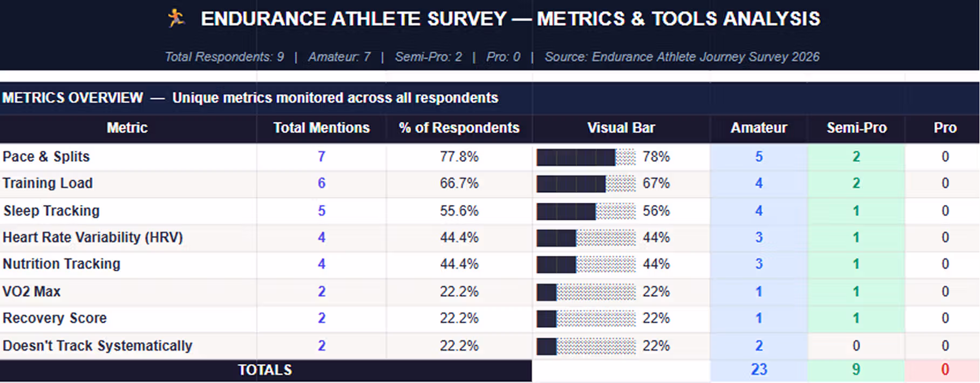
Task: Click the Semi-Pro column header
Action: click(856, 128)
